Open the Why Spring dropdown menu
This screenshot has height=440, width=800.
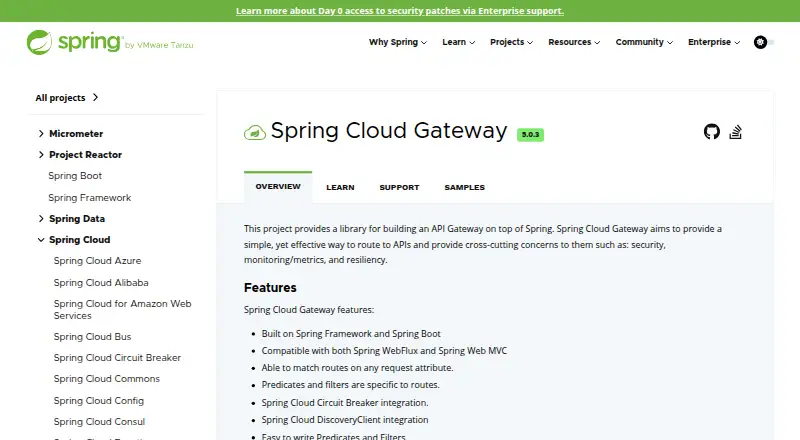[x=398, y=42]
